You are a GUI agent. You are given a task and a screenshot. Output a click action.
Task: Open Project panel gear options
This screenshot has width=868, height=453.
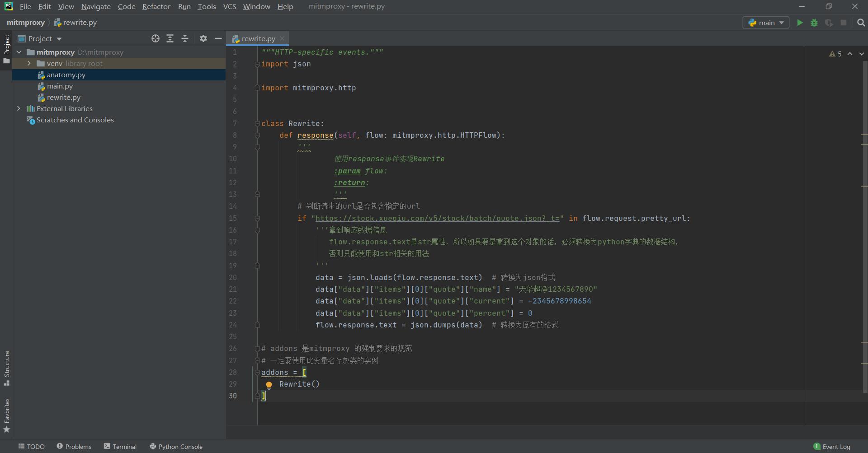pyautogui.click(x=203, y=38)
